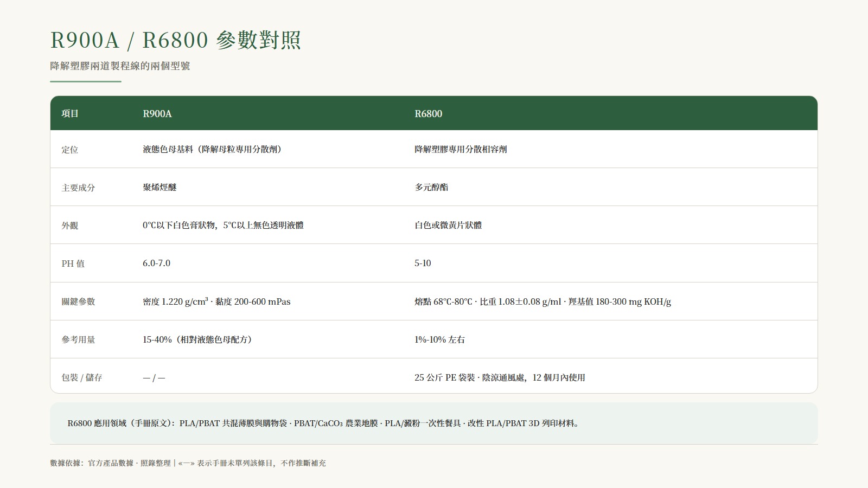The width and height of the screenshot is (868, 488).
Task: Click the footnote '數據依據：官方產品數據 · 照錄整理'
Action: point(110,463)
